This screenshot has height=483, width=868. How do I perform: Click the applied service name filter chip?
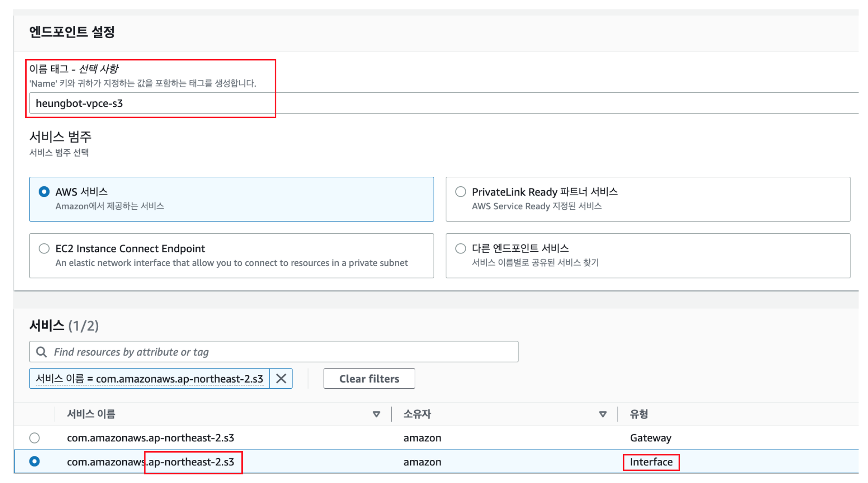[147, 378]
